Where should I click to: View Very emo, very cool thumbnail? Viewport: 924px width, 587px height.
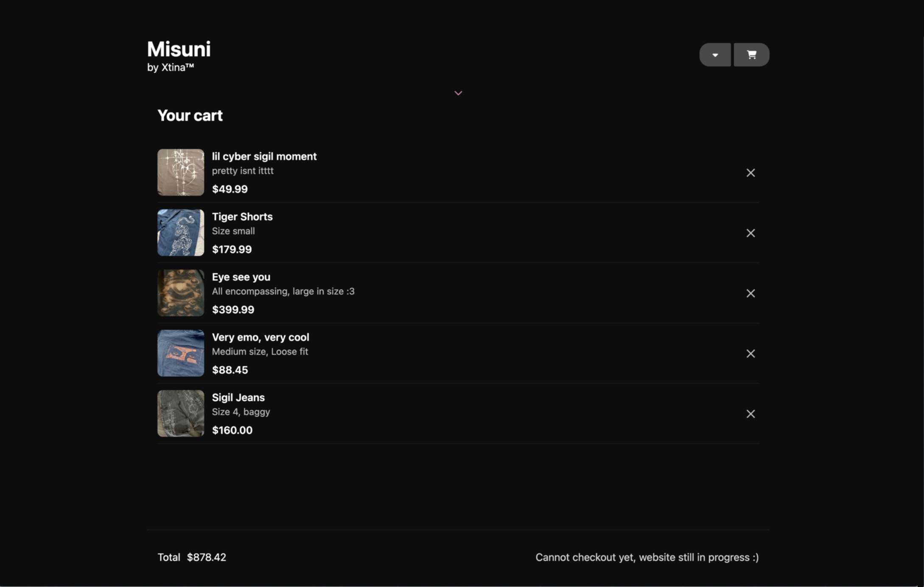(x=181, y=353)
